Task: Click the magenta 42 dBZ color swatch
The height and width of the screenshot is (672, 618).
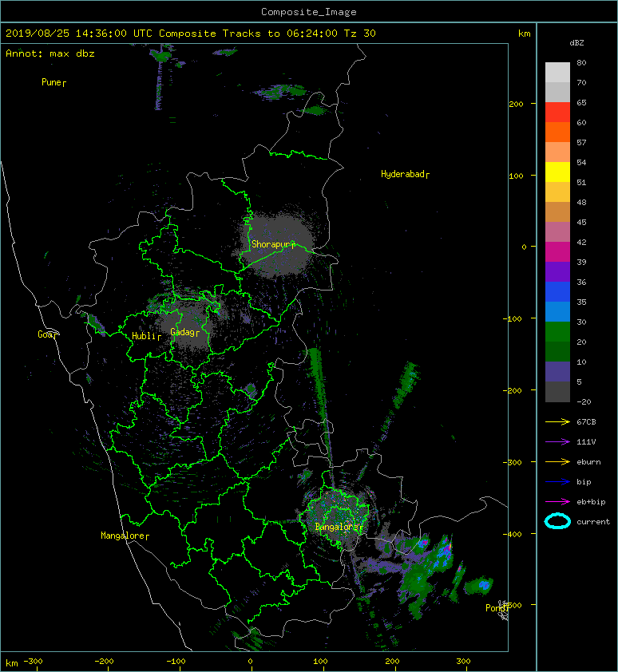Action: [x=557, y=252]
